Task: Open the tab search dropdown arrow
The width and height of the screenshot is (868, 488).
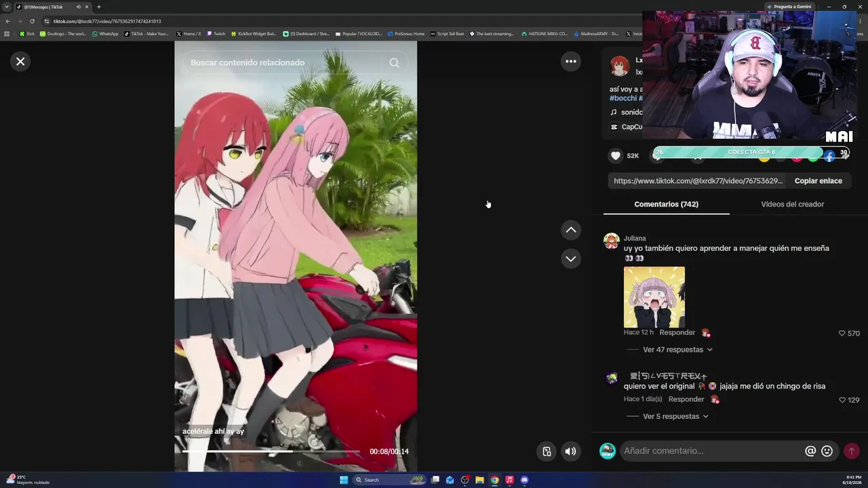Action: coord(7,7)
